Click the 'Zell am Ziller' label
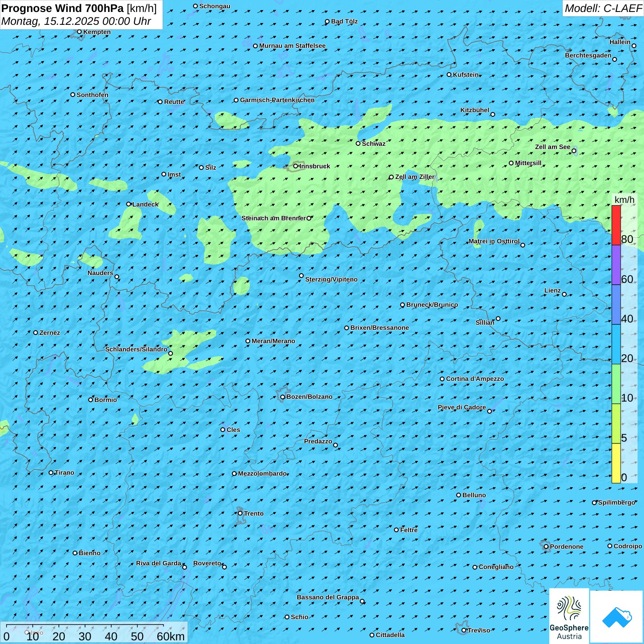 point(414,177)
